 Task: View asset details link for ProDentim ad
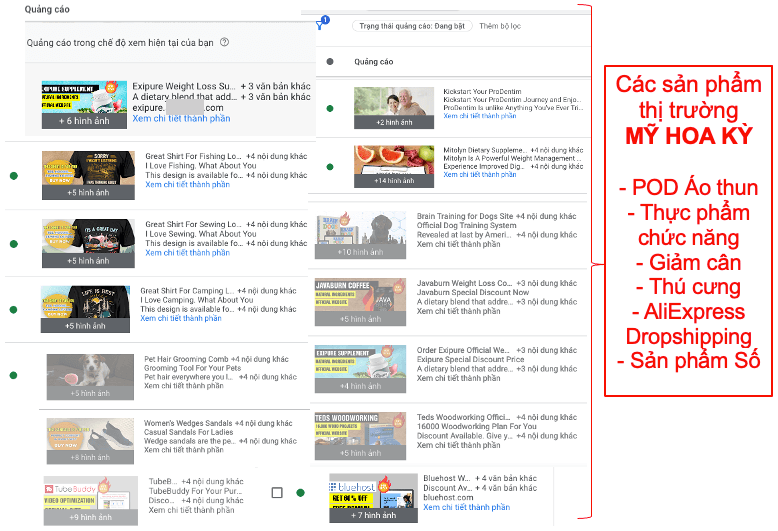[480, 116]
